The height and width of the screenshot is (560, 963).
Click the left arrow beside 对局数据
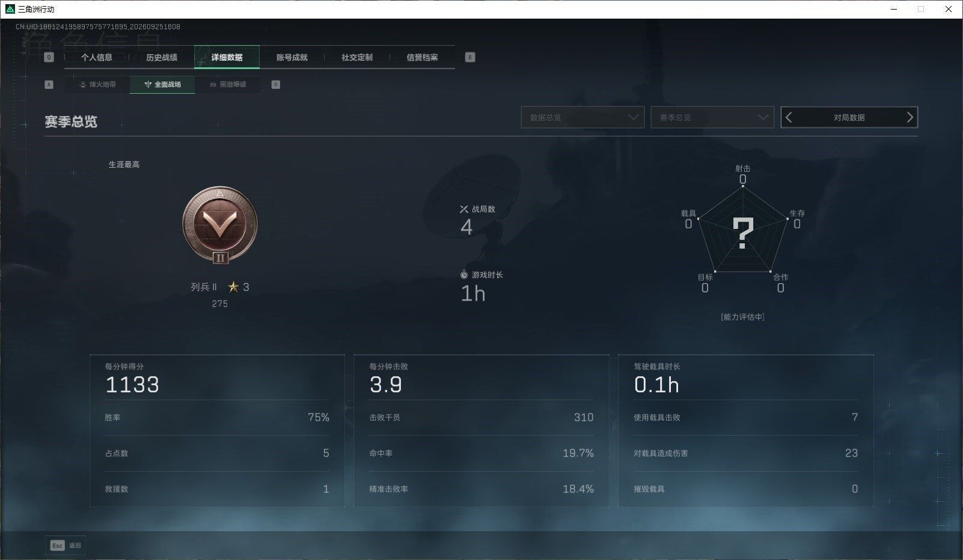coord(789,117)
